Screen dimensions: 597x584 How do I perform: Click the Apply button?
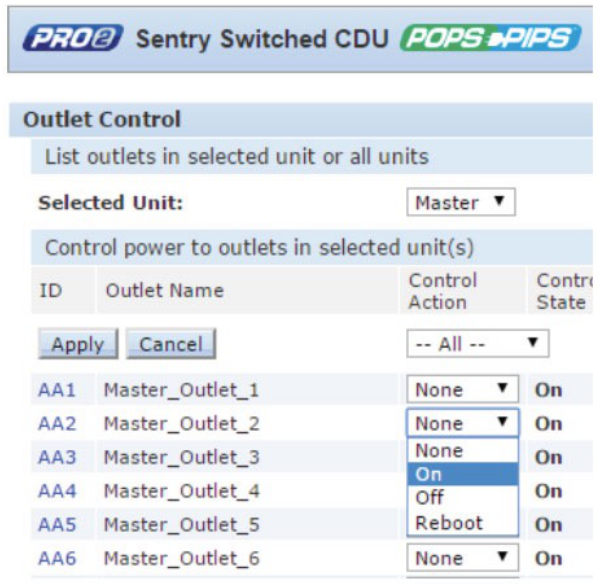pos(78,344)
